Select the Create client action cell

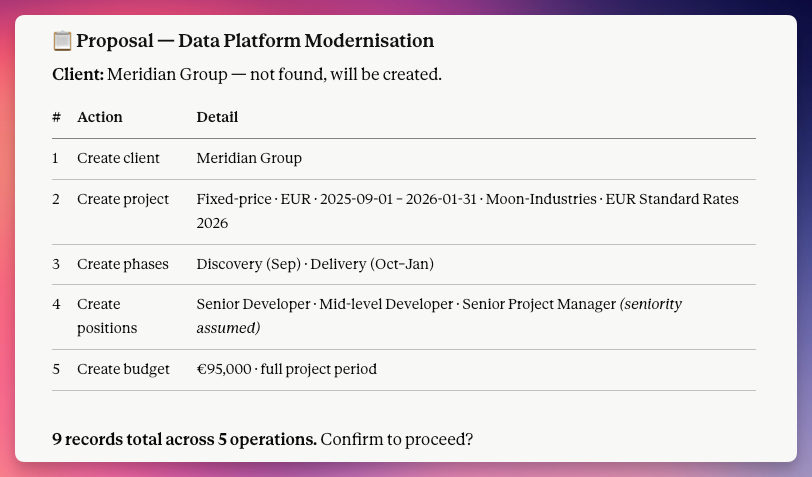coord(118,158)
